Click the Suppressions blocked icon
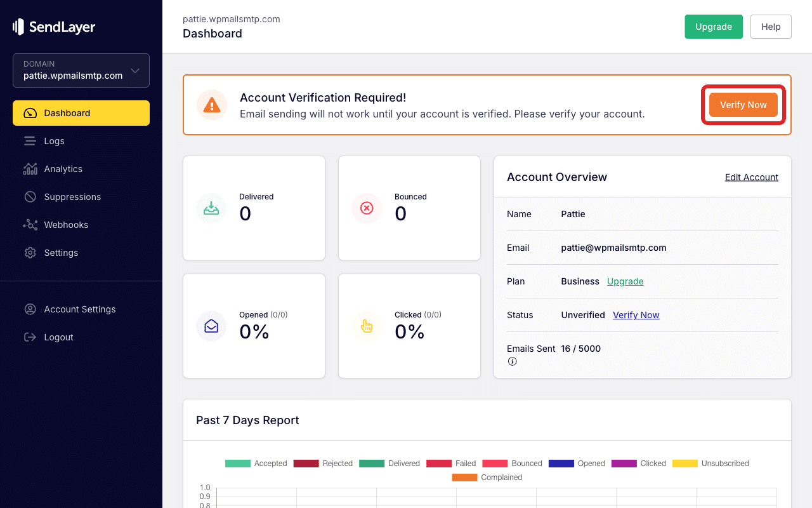This screenshot has width=812, height=508. tap(30, 197)
